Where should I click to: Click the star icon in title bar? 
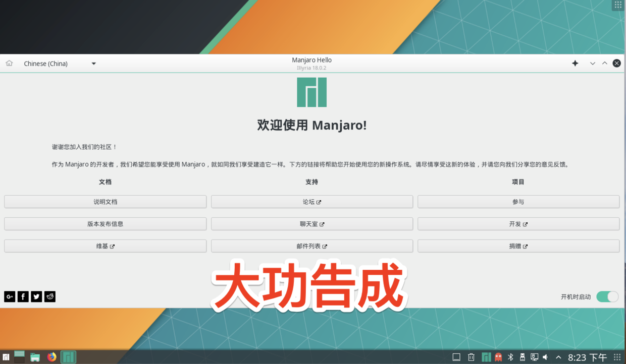(575, 63)
